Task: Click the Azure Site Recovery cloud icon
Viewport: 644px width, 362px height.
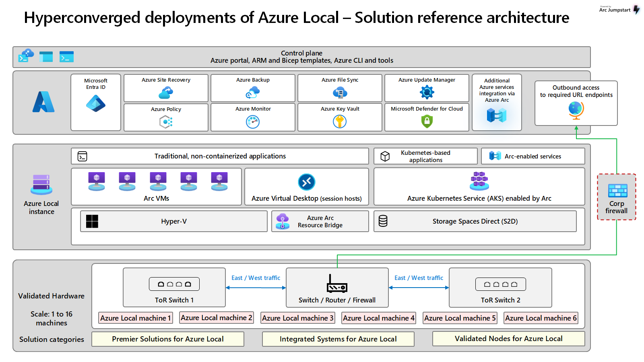Action: 166,93
